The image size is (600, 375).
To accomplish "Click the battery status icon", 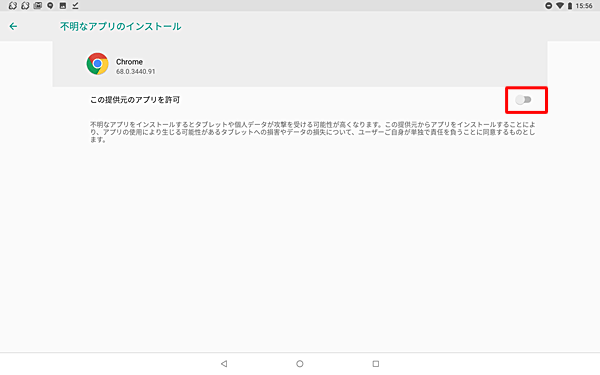I will (x=570, y=6).
